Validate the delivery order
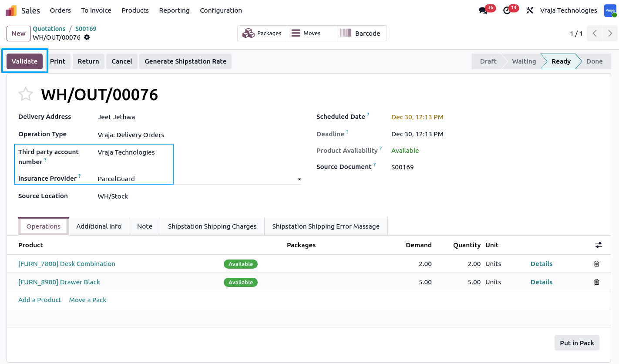619x364 pixels. [x=24, y=61]
